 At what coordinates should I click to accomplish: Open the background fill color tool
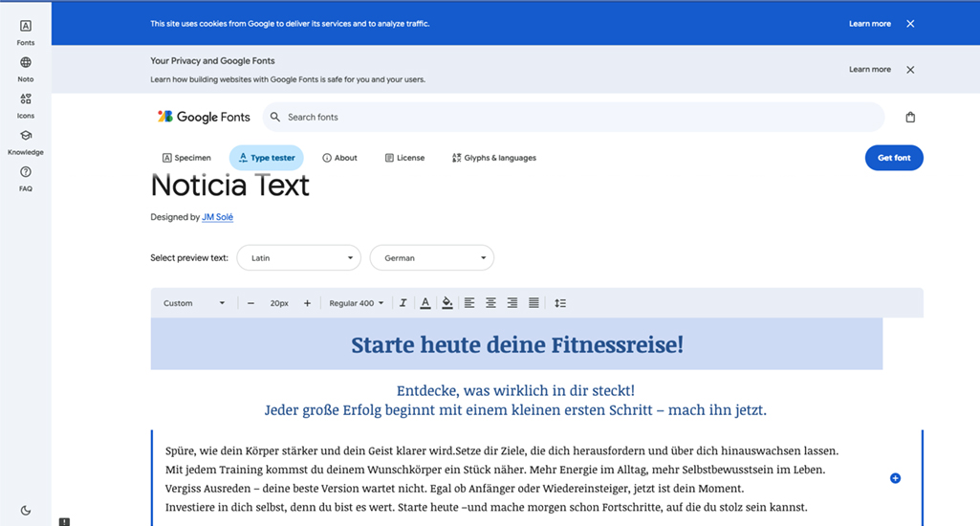(446, 303)
